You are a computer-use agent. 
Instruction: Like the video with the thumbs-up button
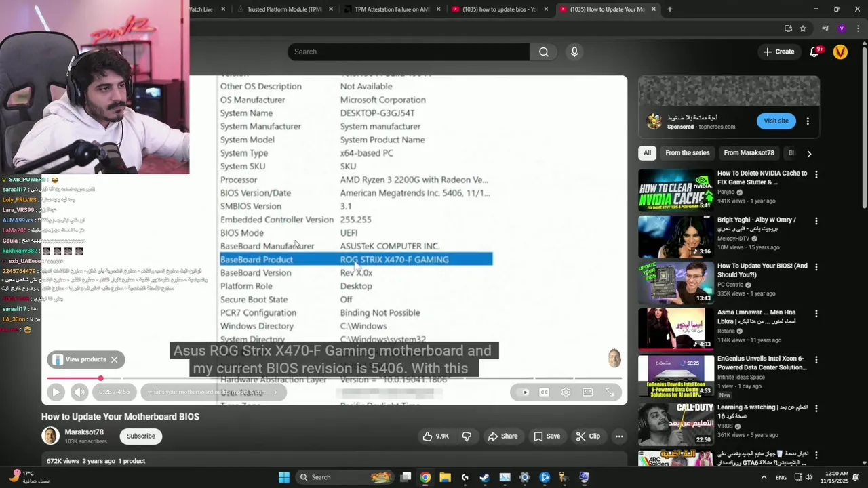(436, 436)
